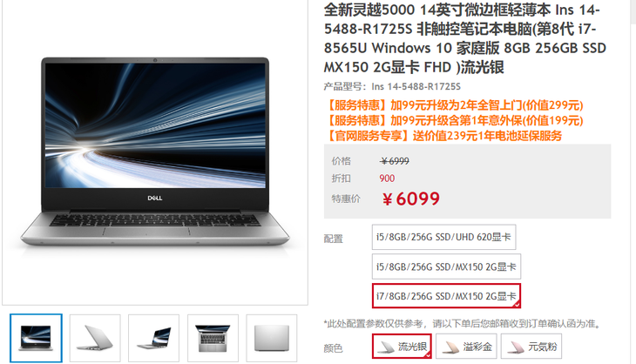Viewport: 636px width, 364px height.
Task: Open the 第1年意外保 service offer link
Action: click(453, 120)
